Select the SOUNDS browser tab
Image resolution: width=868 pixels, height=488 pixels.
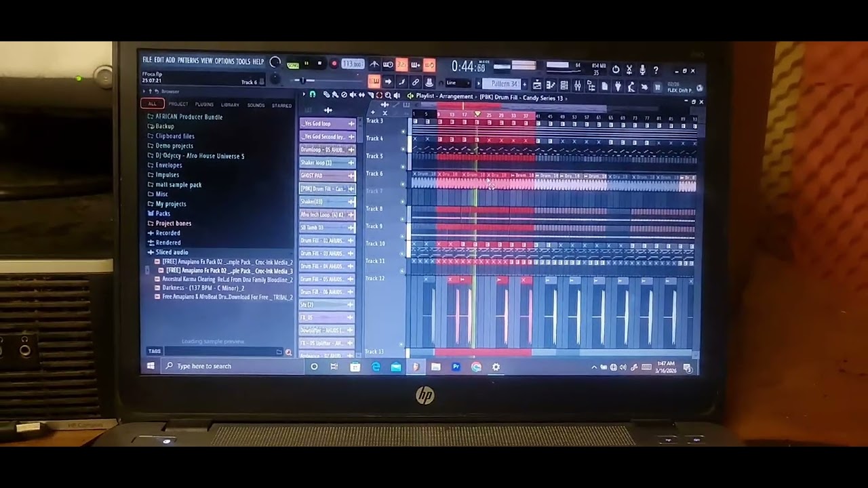pos(256,105)
